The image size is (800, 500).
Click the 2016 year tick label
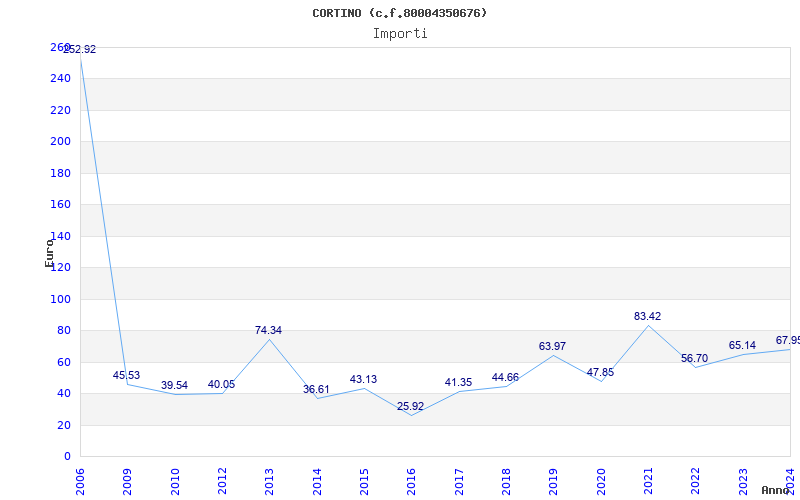point(411,482)
